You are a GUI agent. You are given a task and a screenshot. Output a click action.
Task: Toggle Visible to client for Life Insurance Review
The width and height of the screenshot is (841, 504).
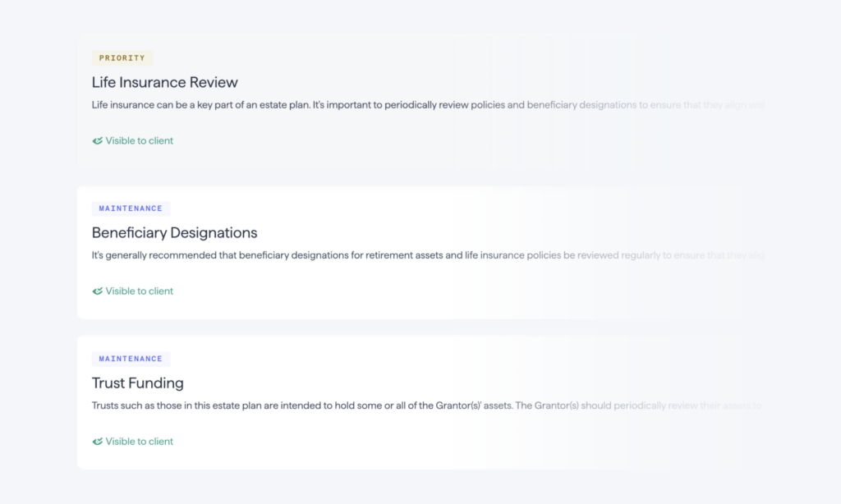pos(132,141)
